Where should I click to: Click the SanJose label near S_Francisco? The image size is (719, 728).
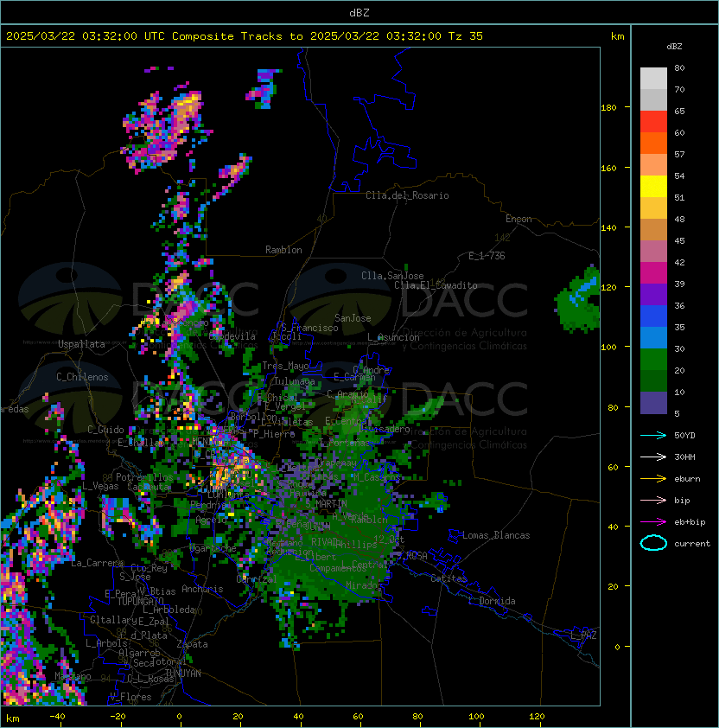(x=353, y=318)
